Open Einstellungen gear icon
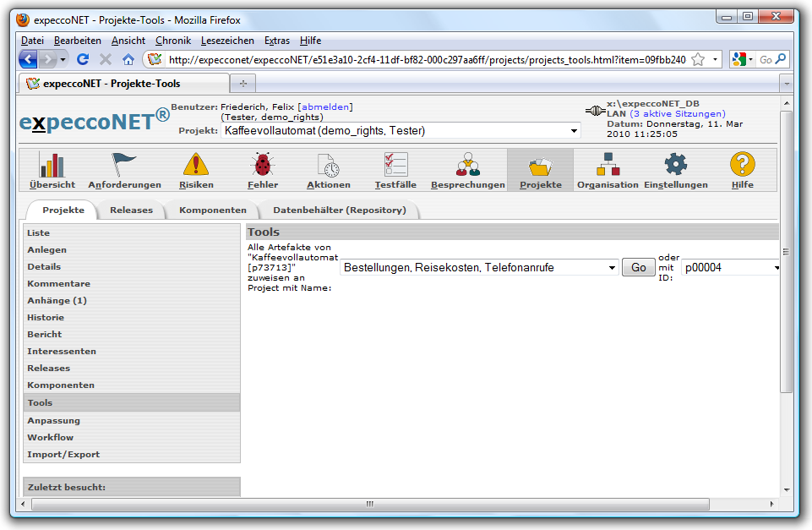The image size is (812, 530). [675, 165]
